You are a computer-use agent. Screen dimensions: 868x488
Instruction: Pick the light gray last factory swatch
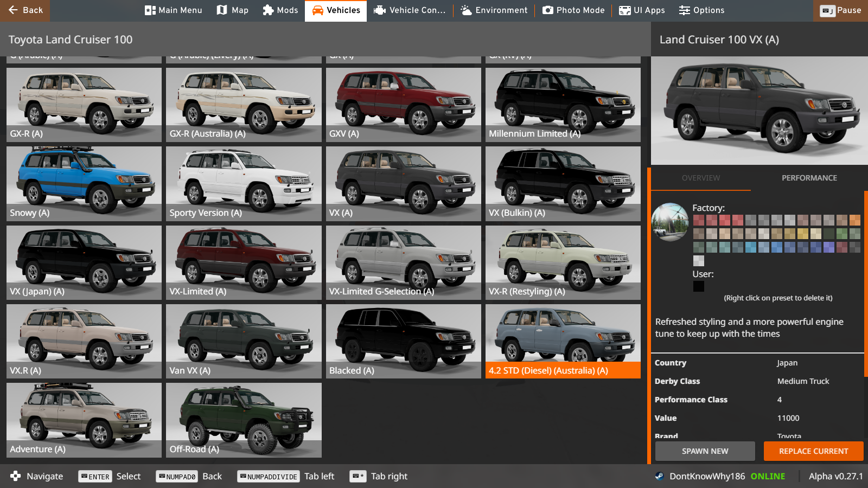(699, 261)
